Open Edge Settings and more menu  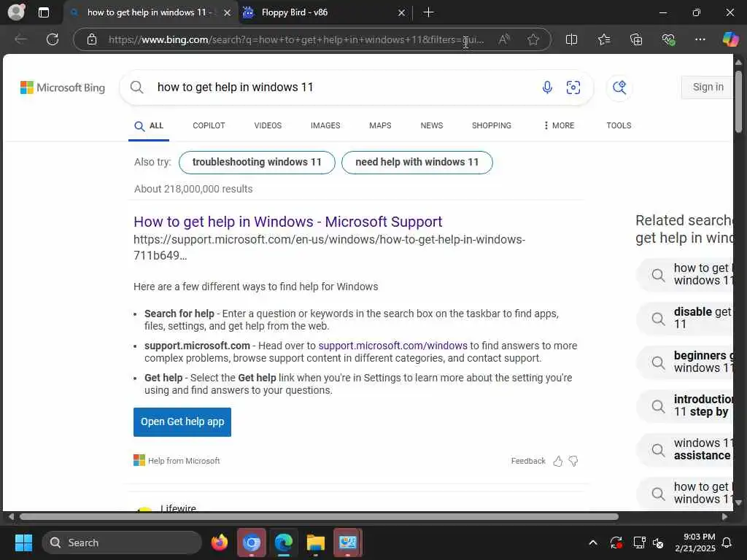click(x=700, y=39)
